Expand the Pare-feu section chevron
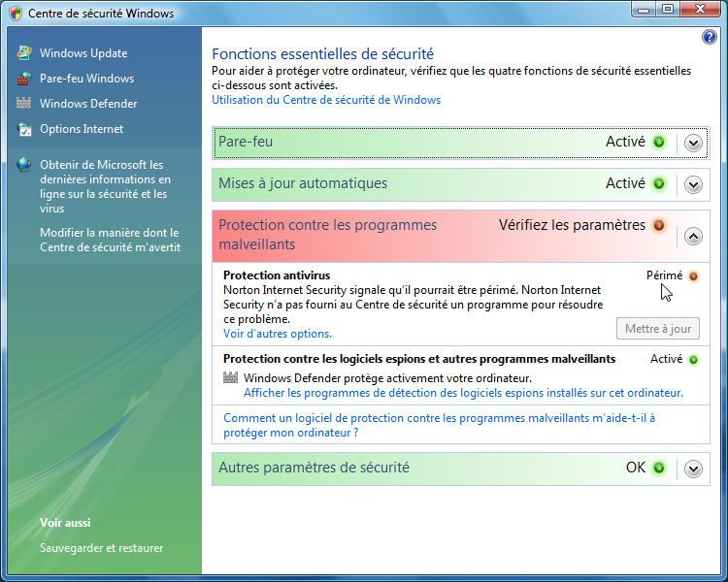Viewport: 728px width, 582px height. click(x=693, y=143)
